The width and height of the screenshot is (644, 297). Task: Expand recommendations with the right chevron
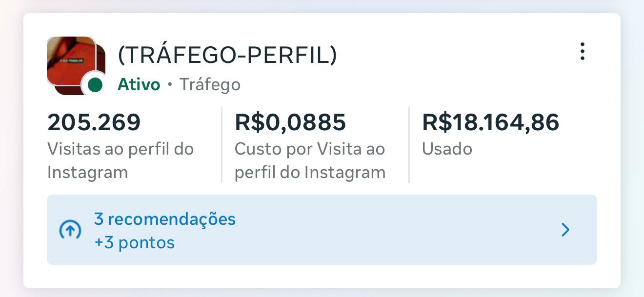coord(565,230)
